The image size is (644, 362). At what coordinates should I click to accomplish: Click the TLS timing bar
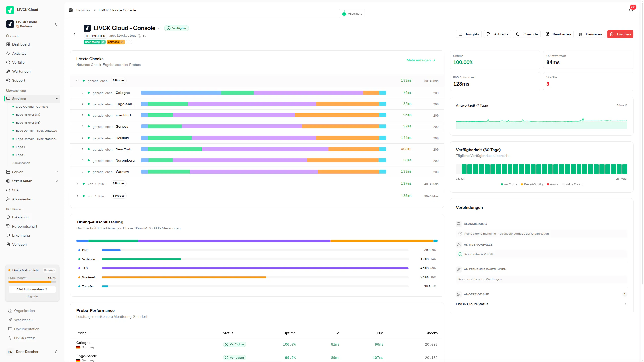[255, 268]
